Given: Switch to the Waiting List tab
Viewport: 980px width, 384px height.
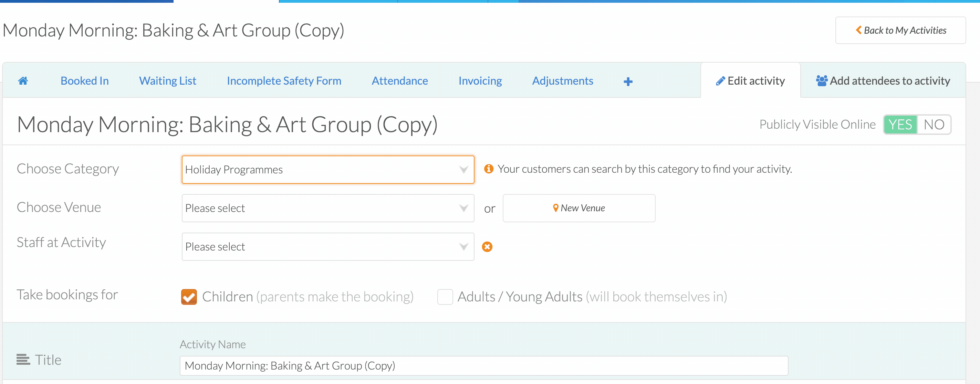Looking at the screenshot, I should 167,81.
